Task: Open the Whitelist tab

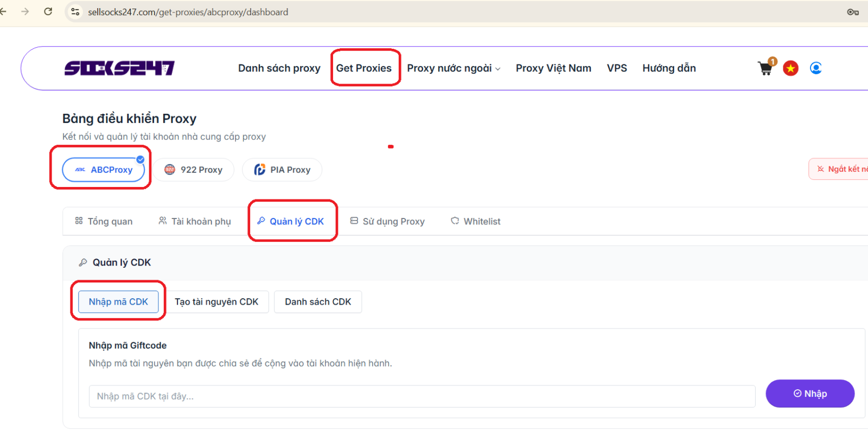Action: coord(475,221)
